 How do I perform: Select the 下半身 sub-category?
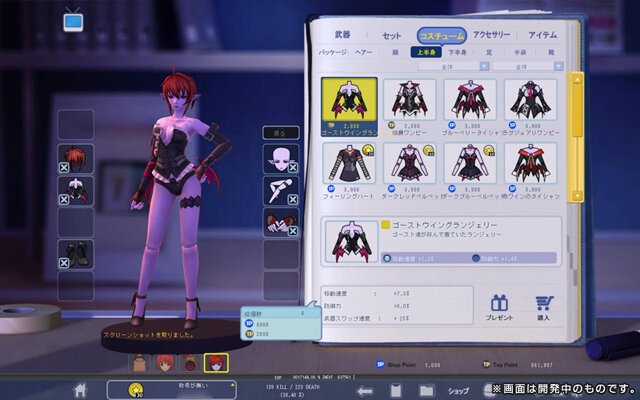[x=457, y=52]
